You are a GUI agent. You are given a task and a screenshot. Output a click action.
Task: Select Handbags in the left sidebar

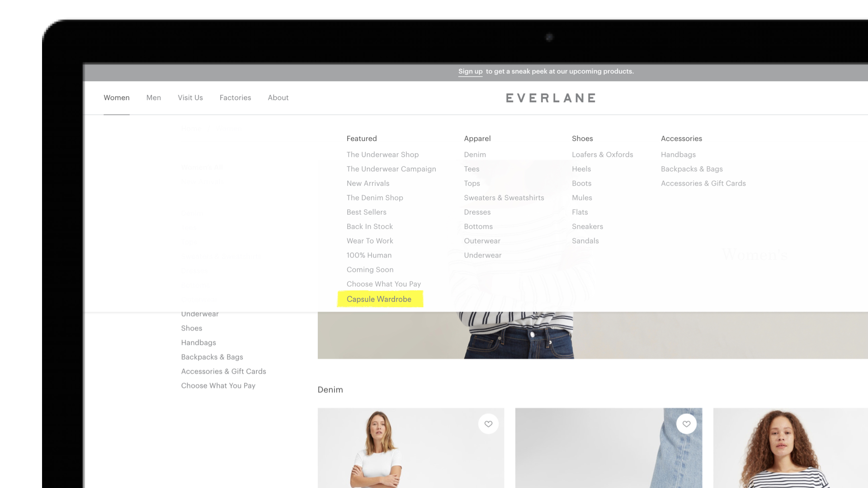click(198, 343)
